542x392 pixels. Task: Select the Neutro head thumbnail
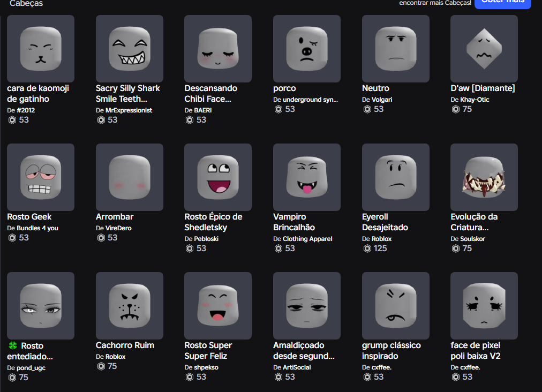coord(395,49)
